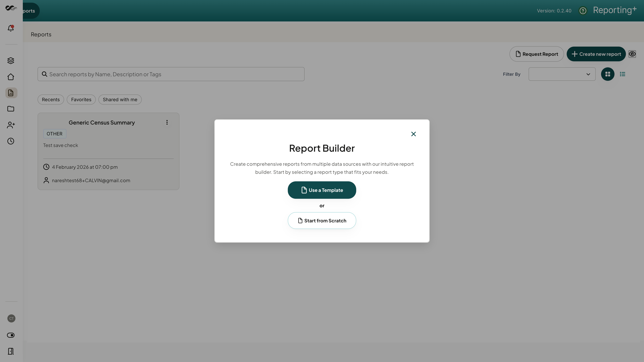Click nareshtest68+CALVIN@gmail.com owner text
Screen dimensions: 644x362
91,180
